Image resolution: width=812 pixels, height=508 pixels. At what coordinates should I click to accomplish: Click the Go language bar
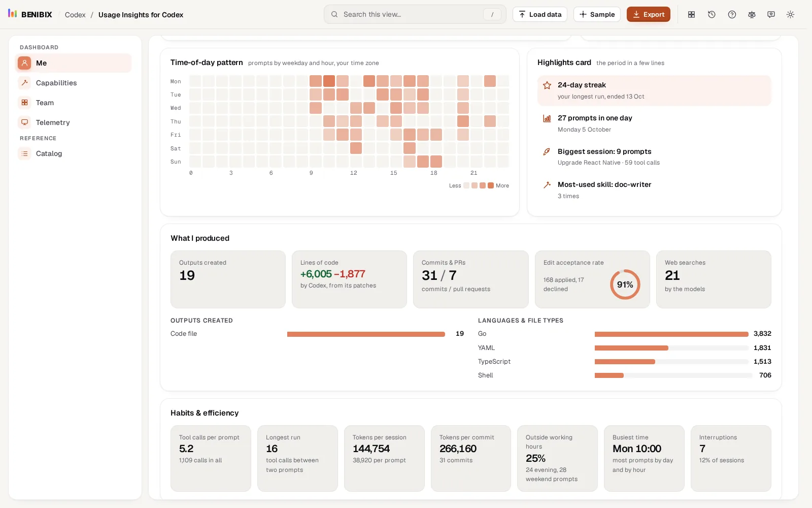coord(671,334)
